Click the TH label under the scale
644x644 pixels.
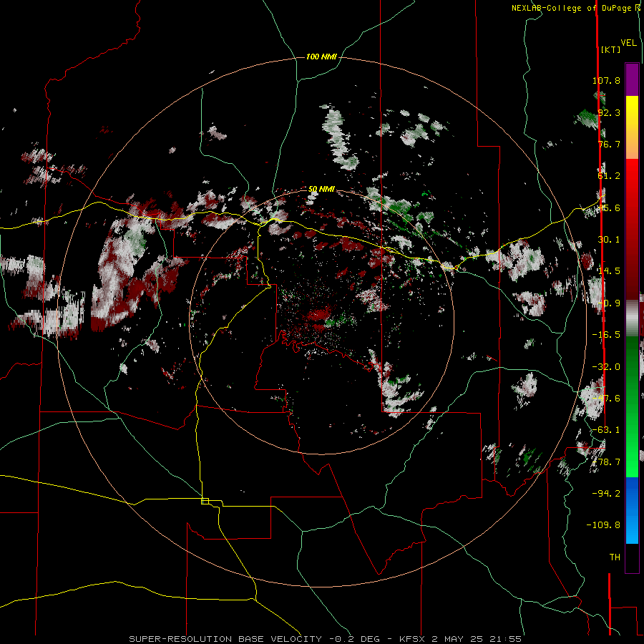pyautogui.click(x=615, y=557)
